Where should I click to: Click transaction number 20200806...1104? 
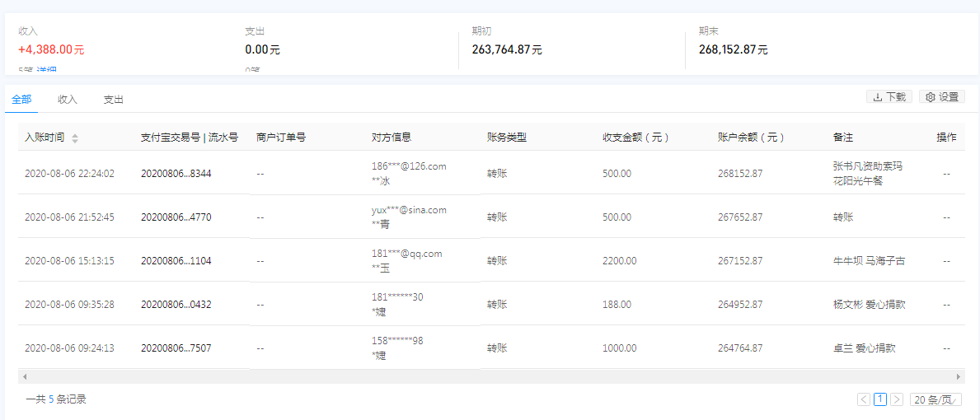tap(176, 261)
